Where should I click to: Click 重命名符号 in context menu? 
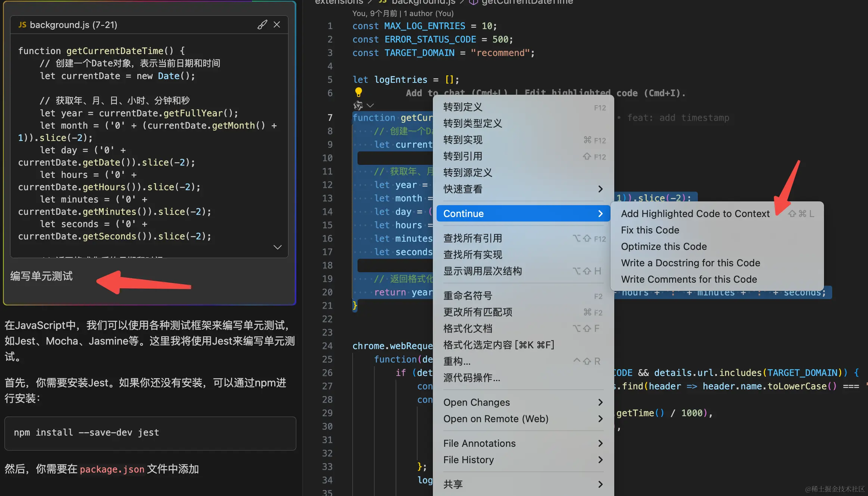point(468,296)
